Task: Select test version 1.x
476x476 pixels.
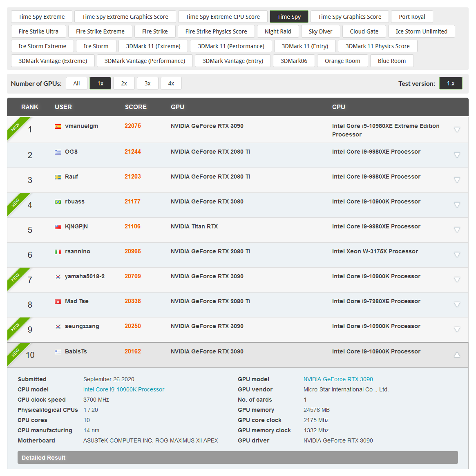Action: tap(451, 83)
